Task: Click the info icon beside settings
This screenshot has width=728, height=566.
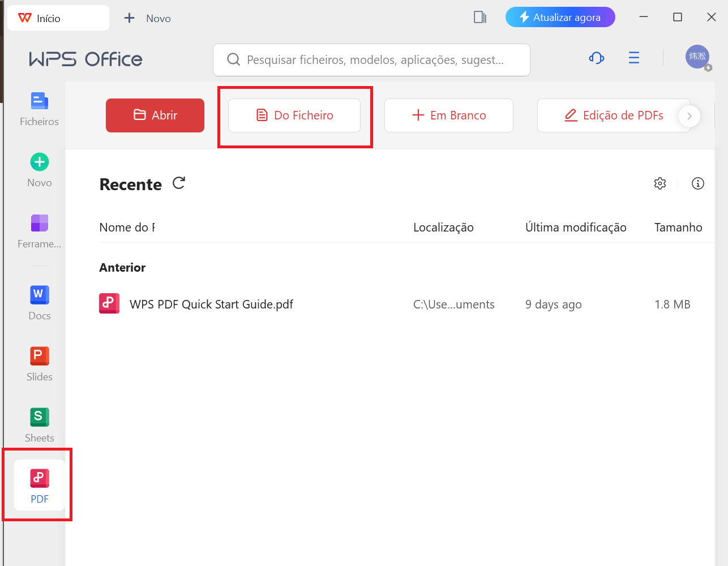Action: pyautogui.click(x=698, y=183)
